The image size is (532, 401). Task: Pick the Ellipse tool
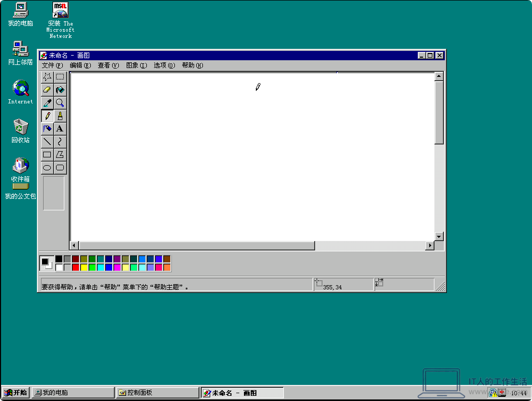[x=47, y=167]
